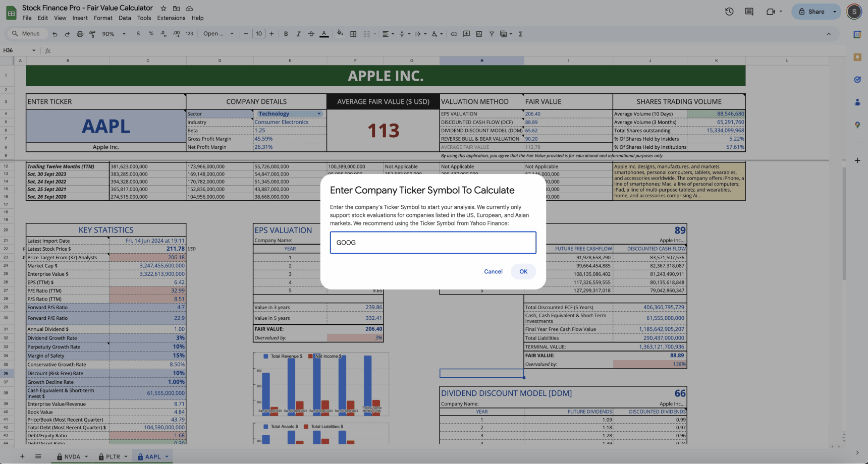Select the Paint format tool
Screen dimensions: 868x464
92,34
